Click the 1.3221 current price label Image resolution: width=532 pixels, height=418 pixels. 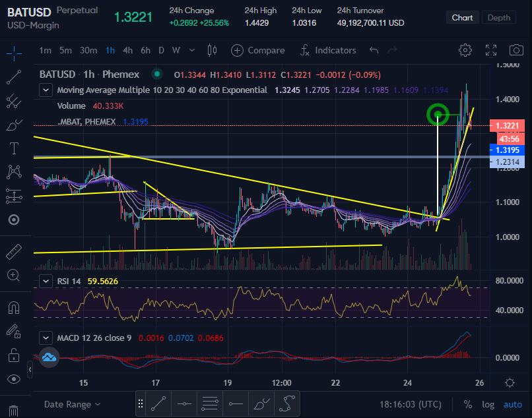point(507,126)
